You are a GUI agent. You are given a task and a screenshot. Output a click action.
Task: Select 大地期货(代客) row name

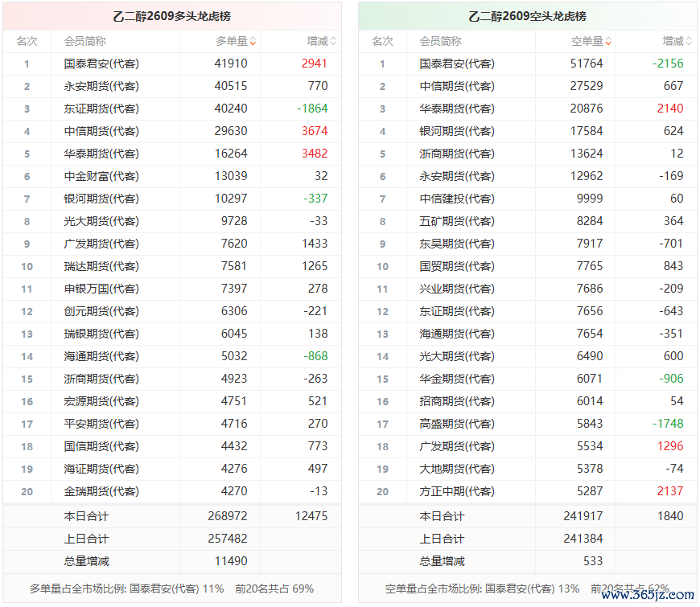[x=457, y=469]
